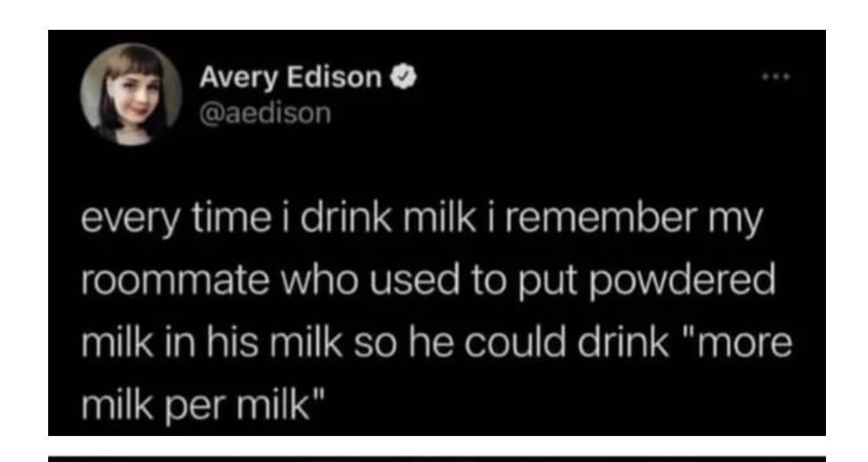This screenshot has width=868, height=462.
Task: Open the three-dot more options menu
Action: tap(776, 77)
